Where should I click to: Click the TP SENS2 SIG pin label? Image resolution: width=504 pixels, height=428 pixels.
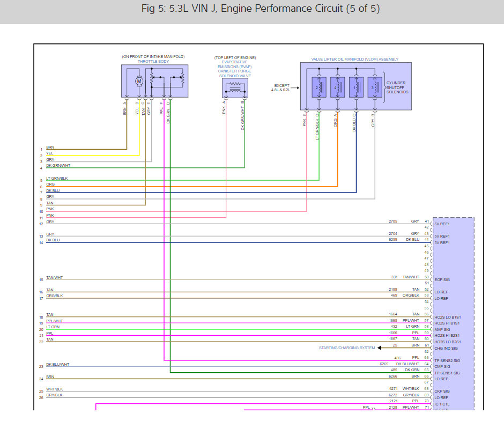tap(447, 361)
